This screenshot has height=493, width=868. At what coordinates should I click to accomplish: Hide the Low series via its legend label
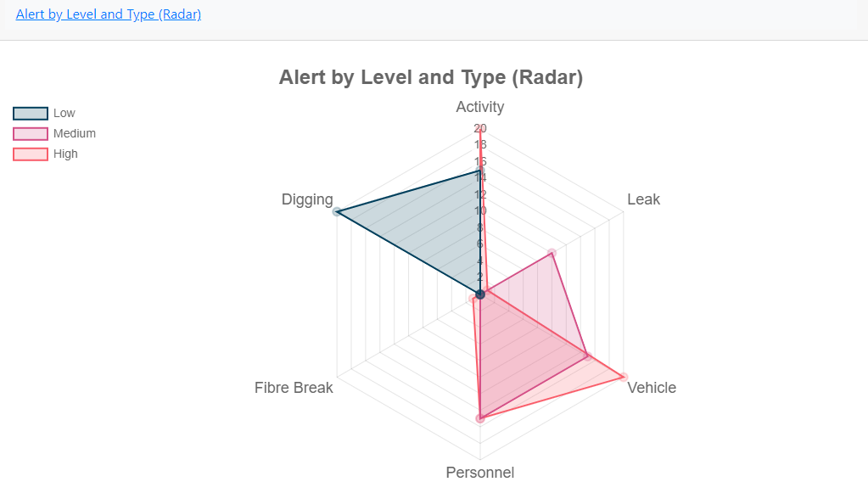[64, 113]
